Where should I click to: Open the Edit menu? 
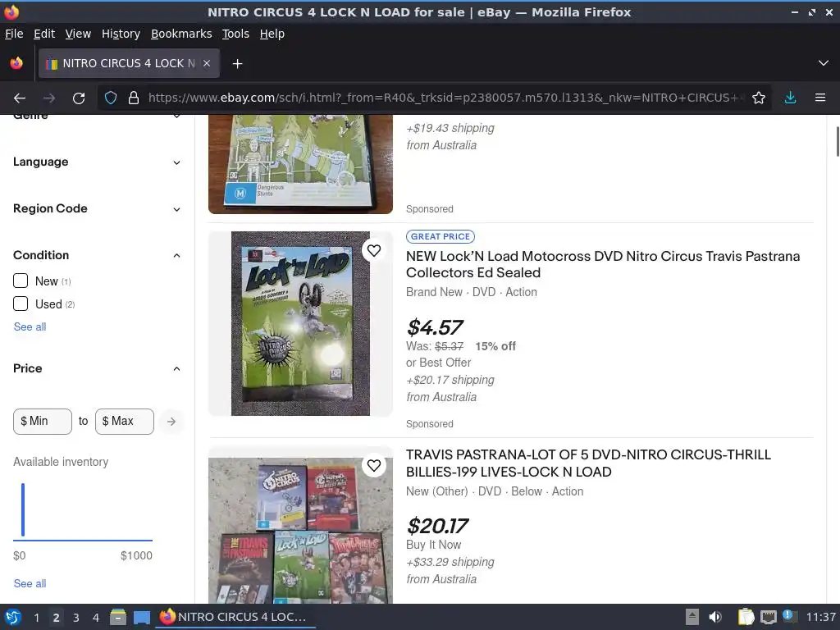[44, 34]
